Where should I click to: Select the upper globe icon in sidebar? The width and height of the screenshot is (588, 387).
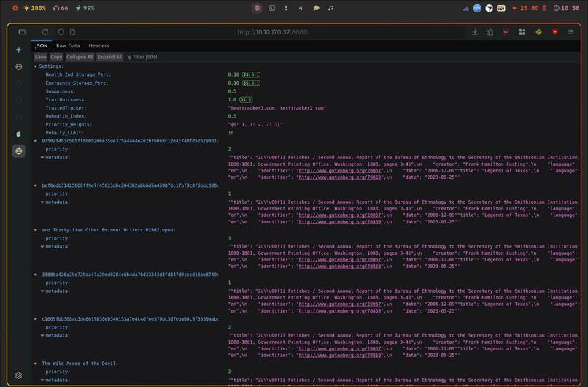[x=19, y=67]
